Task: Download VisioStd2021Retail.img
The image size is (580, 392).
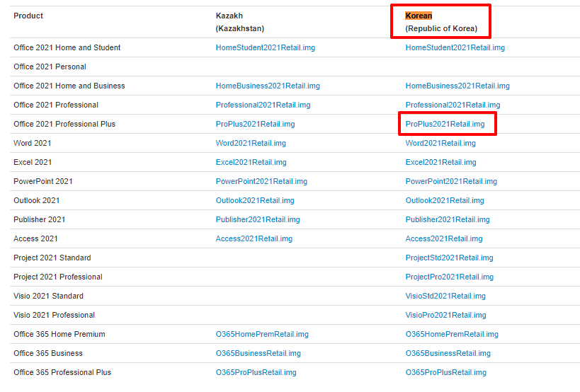Action: point(445,296)
